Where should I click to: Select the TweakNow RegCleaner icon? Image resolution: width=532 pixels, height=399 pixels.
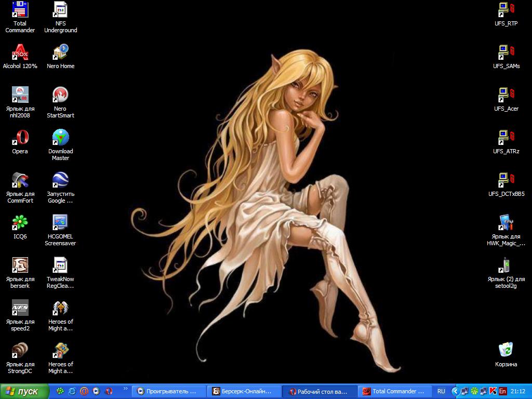coord(60,273)
